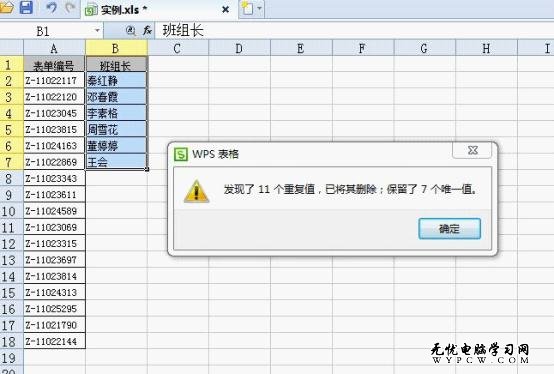Select column D header
554x374 pixels.
[x=240, y=48]
